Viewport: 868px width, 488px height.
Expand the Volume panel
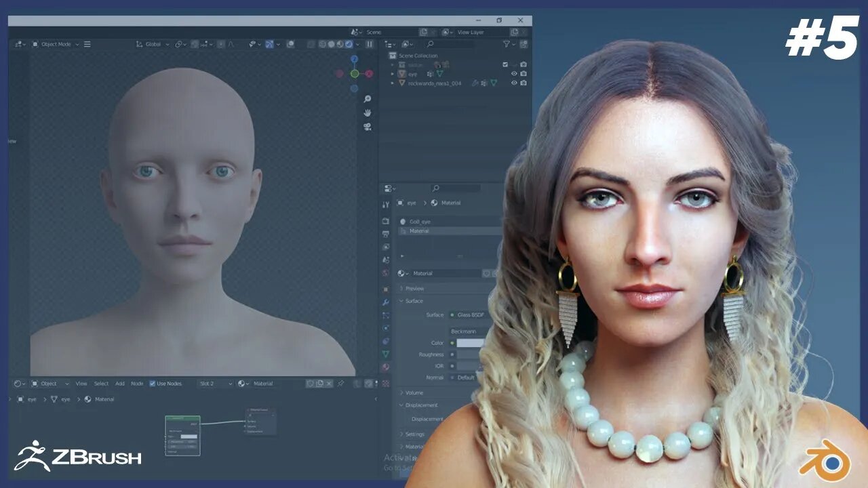tap(414, 392)
